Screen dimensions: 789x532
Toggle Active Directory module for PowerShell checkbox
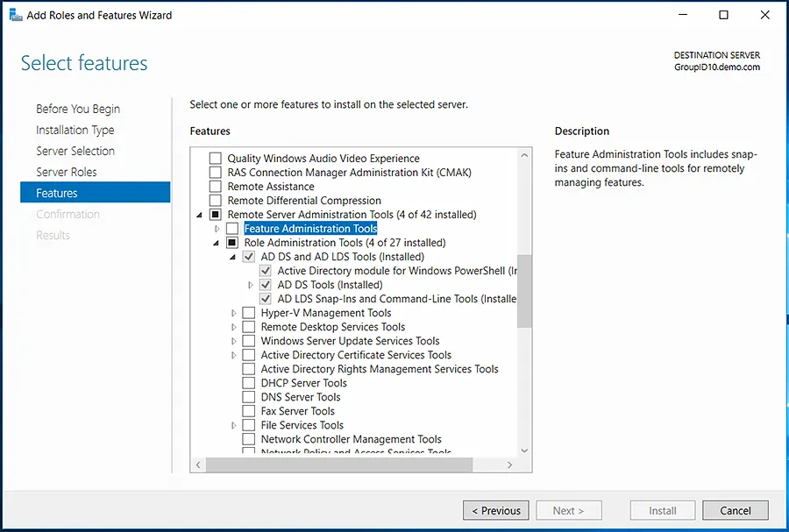point(266,271)
